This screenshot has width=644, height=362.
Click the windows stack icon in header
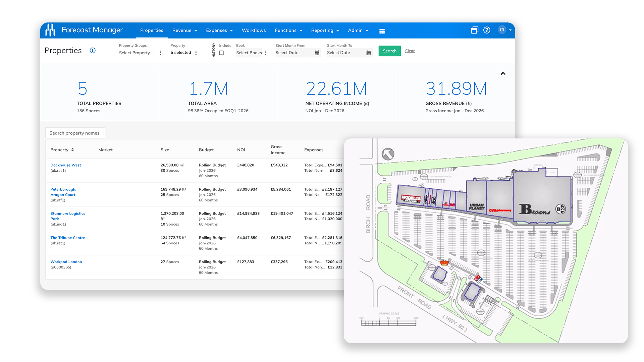(x=475, y=30)
